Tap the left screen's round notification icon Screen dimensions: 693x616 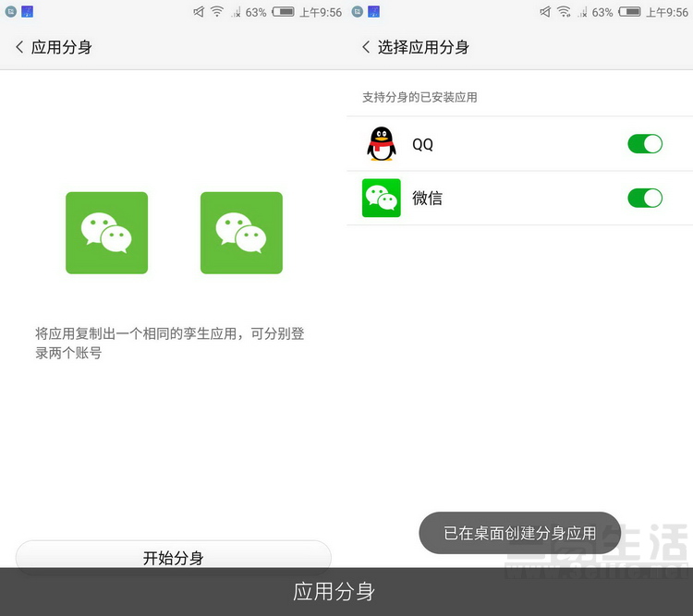pos(10,11)
